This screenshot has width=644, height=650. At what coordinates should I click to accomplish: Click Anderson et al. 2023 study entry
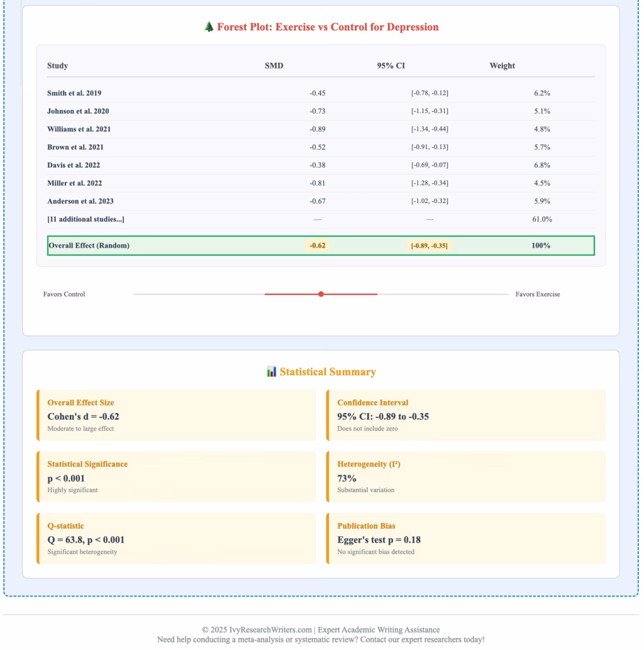click(x=80, y=201)
